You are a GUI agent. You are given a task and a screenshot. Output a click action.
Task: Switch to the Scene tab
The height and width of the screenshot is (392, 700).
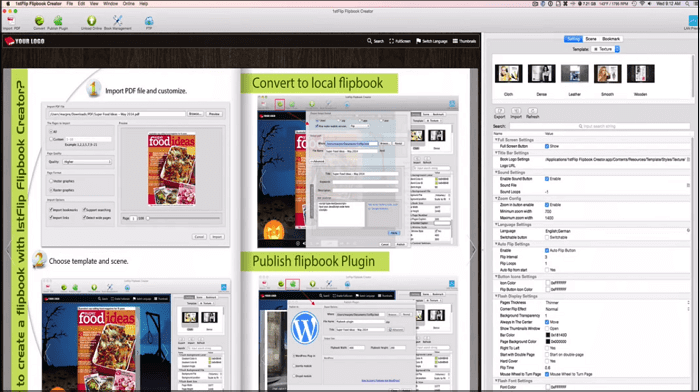[x=591, y=39]
